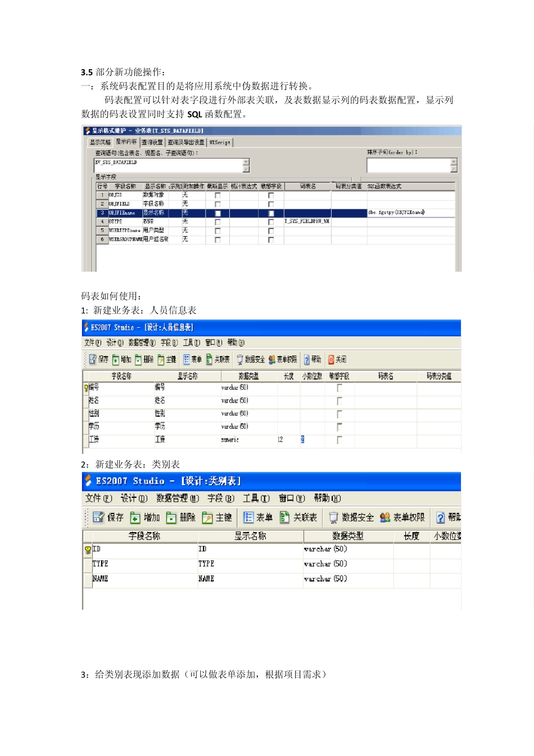Click 帮助 help icon in 类别表 toolbar
Screen dimensions: 534x756
coord(441,517)
